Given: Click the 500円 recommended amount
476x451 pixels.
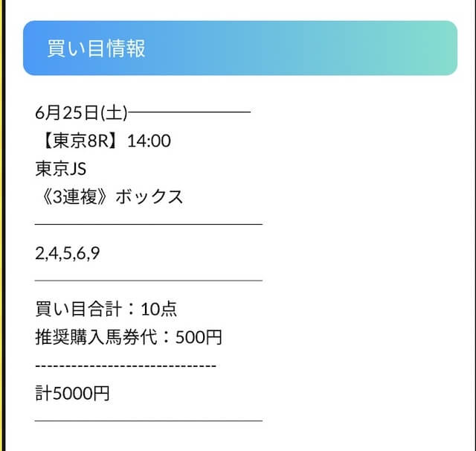Looking at the screenshot, I should coord(199,337).
